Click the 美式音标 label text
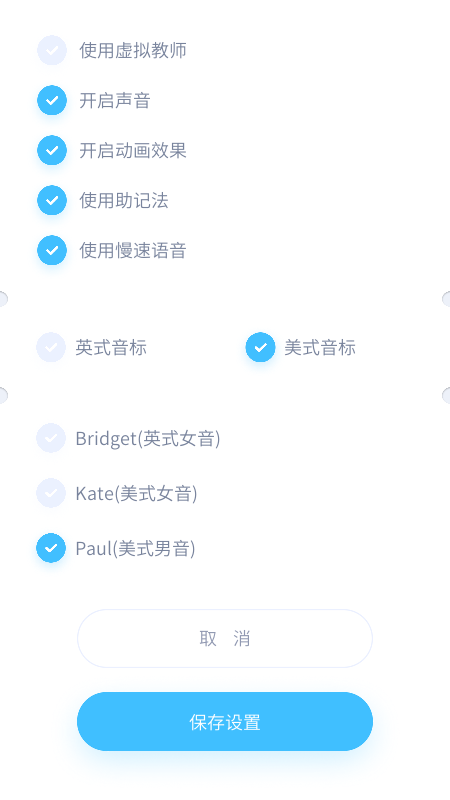The height and width of the screenshot is (800, 450). pos(320,347)
